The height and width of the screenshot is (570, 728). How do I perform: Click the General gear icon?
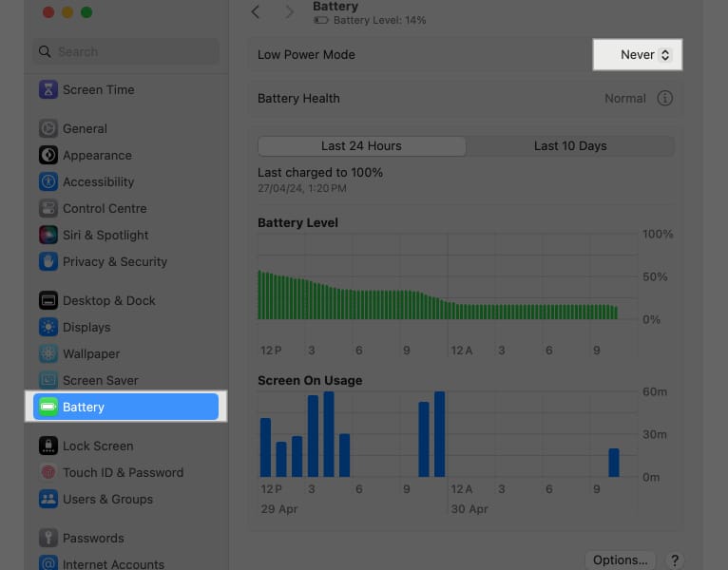(x=48, y=128)
